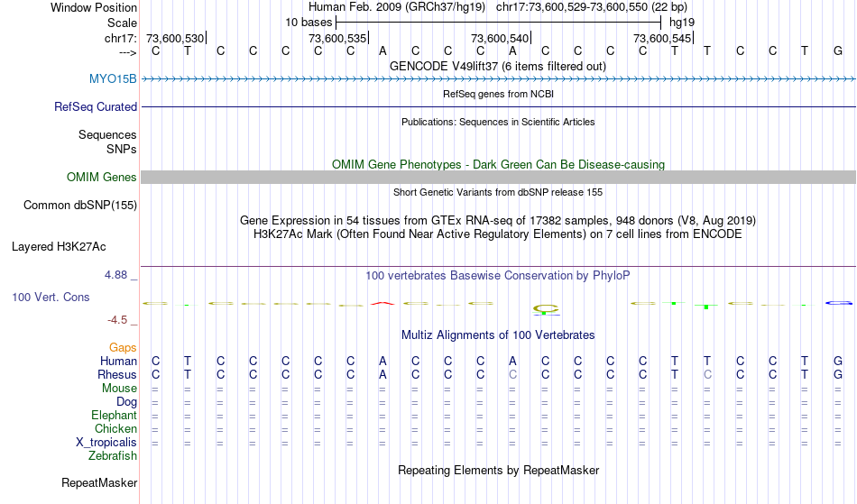Select the Gaps row label

123,348
